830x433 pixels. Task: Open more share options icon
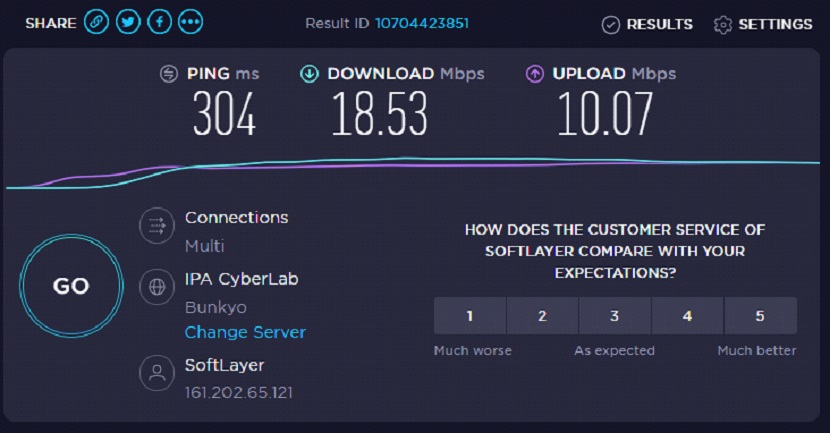pos(191,22)
